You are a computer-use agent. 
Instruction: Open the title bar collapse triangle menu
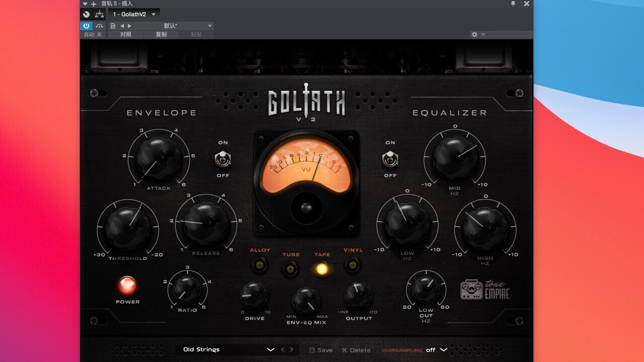point(85,4)
